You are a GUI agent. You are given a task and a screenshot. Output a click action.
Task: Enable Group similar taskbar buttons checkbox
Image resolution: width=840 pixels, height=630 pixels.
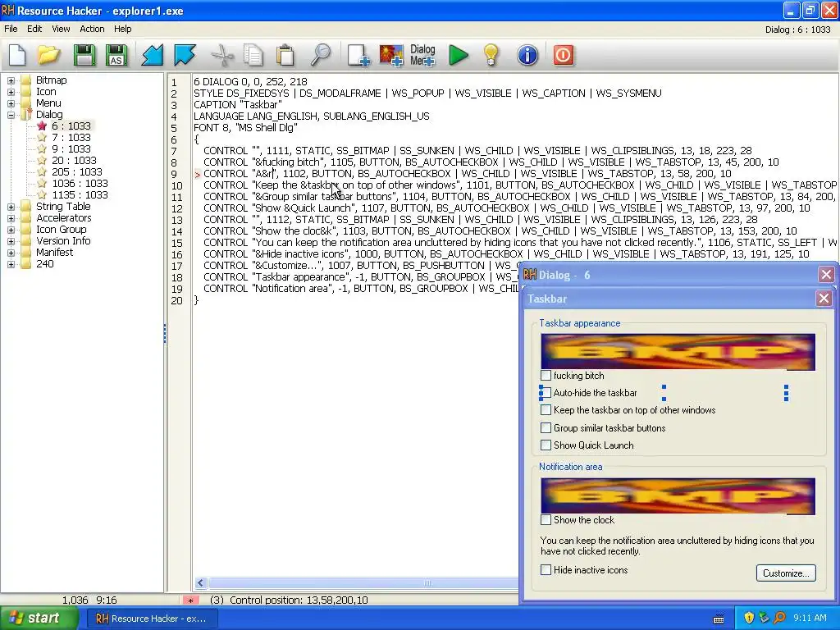coord(546,427)
